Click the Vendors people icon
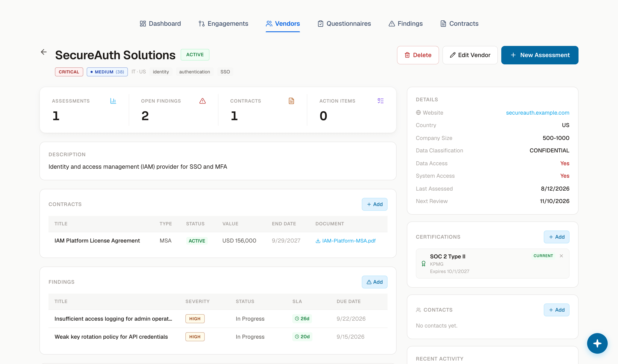 point(269,24)
